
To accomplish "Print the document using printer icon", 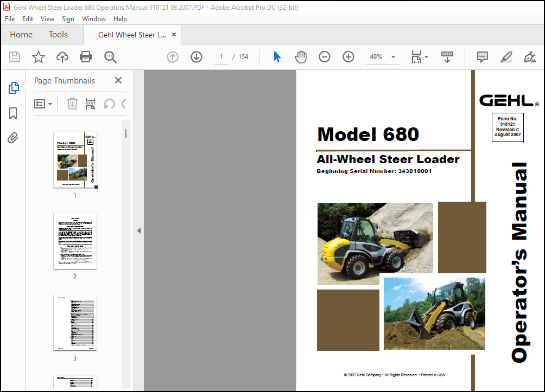I will click(x=86, y=57).
